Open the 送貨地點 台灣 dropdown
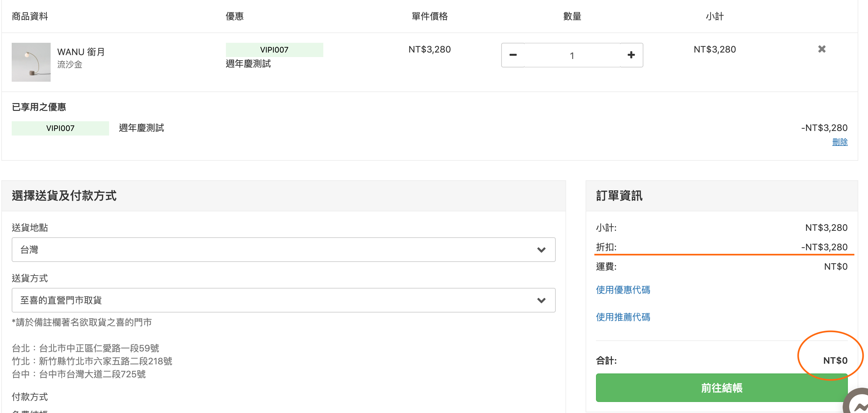868x413 pixels. (x=283, y=249)
